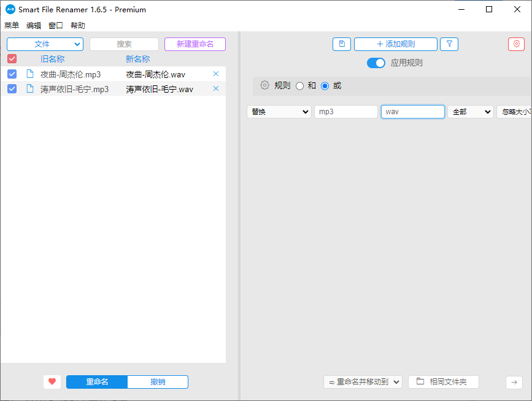Remove 涛声依旧-毛宁.mp3 with its X icon
This screenshot has width=532, height=401.
pos(215,88)
